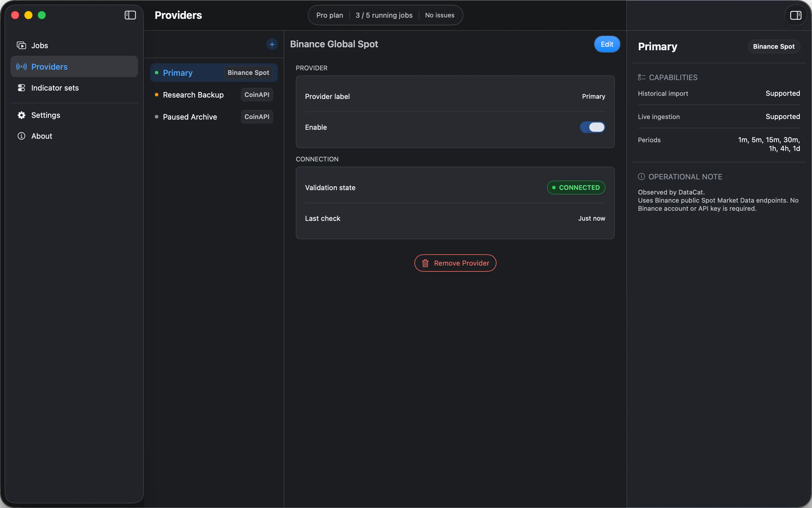Viewport: 812px width, 508px height.
Task: Click the Provider label field name
Action: point(327,96)
